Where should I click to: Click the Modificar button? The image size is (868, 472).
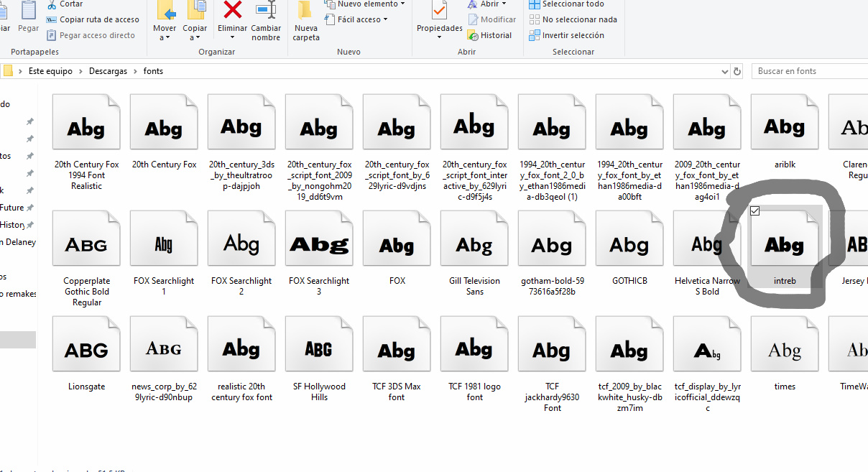click(491, 19)
